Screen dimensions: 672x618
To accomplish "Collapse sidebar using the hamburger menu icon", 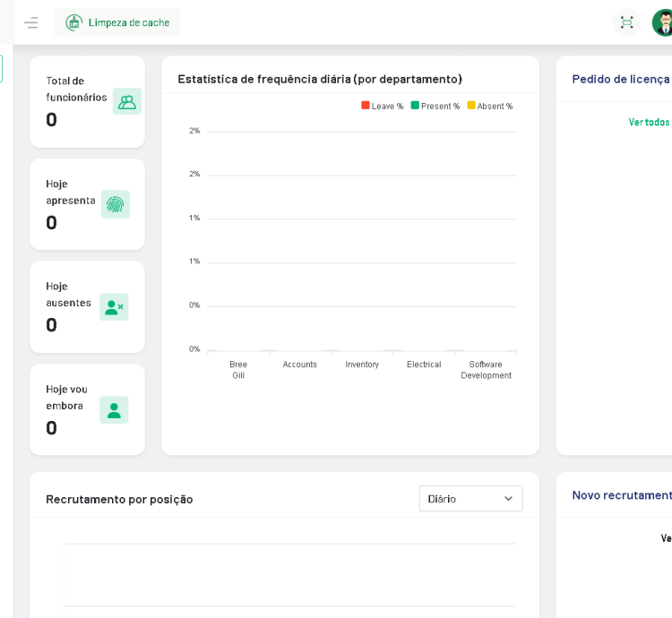I will pyautogui.click(x=31, y=22).
